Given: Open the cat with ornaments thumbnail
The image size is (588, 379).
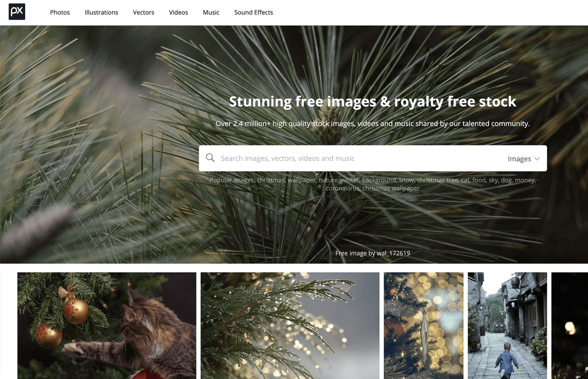Looking at the screenshot, I should 107,326.
